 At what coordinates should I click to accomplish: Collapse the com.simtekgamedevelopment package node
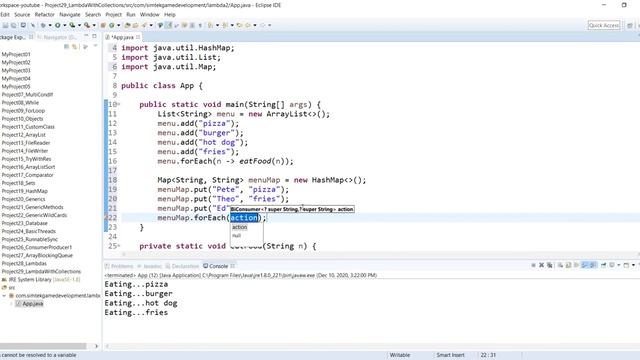coord(4,296)
